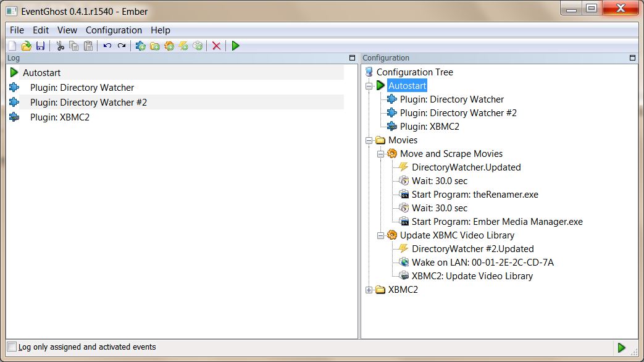Open the View menu
The height and width of the screenshot is (362, 644).
tap(67, 30)
